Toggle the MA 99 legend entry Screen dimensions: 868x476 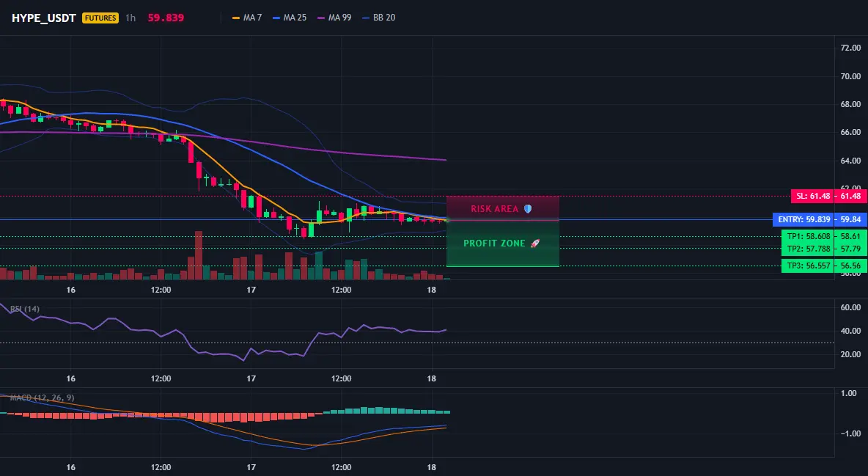[334, 18]
